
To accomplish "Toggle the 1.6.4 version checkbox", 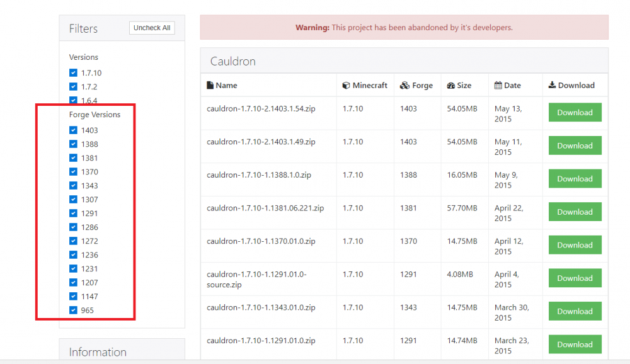I will tap(73, 100).
